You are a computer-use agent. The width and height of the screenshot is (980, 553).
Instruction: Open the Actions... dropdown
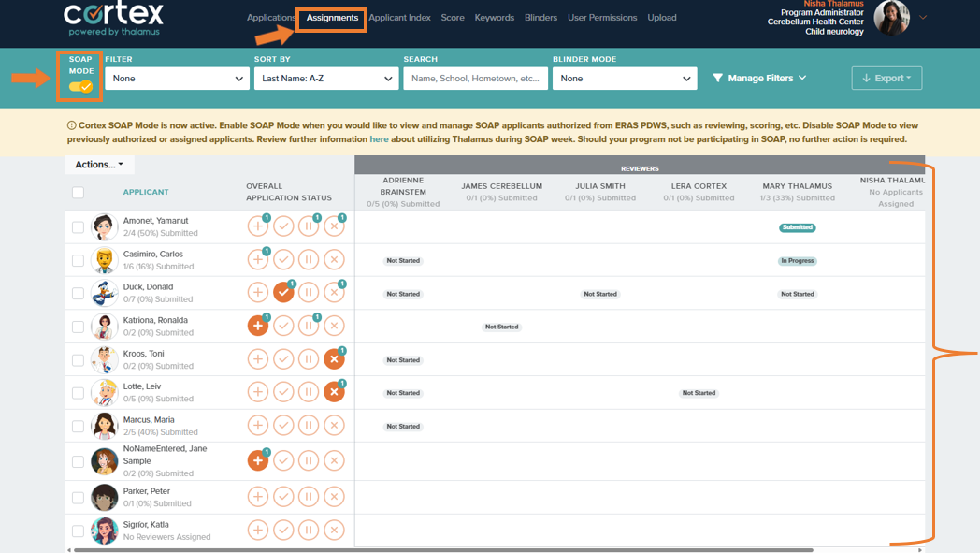[99, 165]
